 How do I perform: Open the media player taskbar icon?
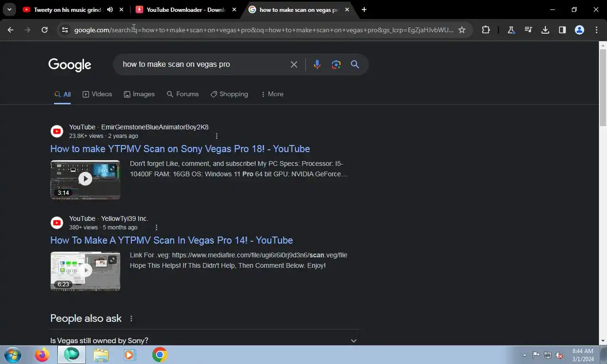tap(129, 355)
